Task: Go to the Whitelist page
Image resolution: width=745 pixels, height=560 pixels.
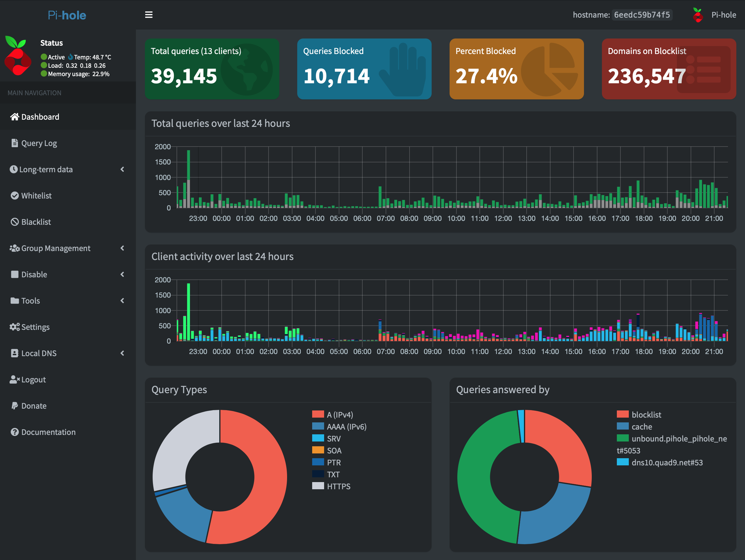Action: coord(68,196)
